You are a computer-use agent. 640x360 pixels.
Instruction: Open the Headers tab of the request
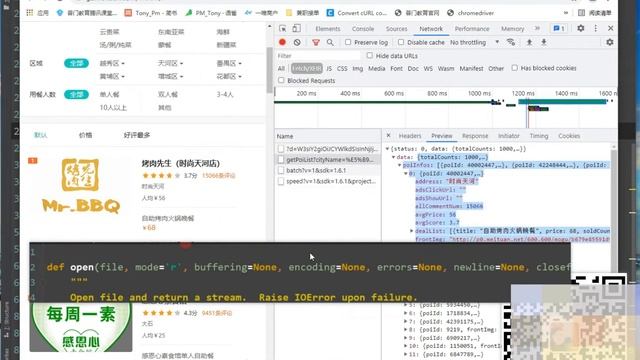pos(410,136)
